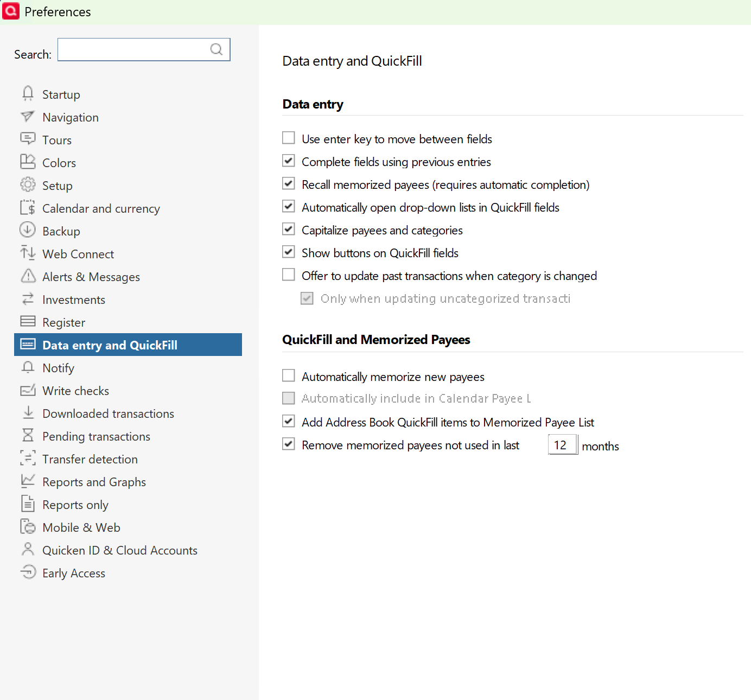Click the Investments swap arrows icon
Screen dimensions: 751x700
pos(28,299)
